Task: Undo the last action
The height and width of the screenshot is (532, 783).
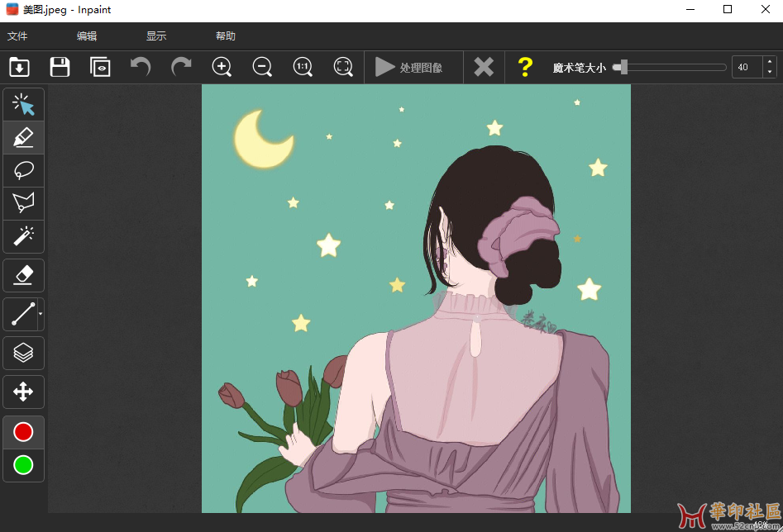Action: pos(141,67)
